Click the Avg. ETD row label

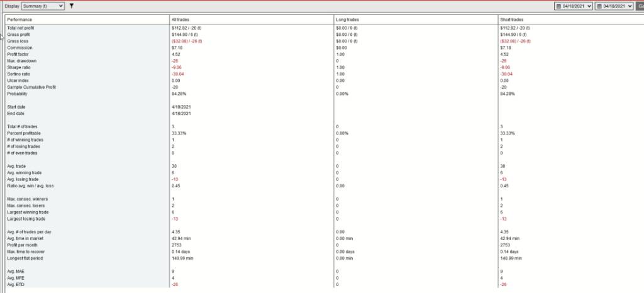[16, 284]
